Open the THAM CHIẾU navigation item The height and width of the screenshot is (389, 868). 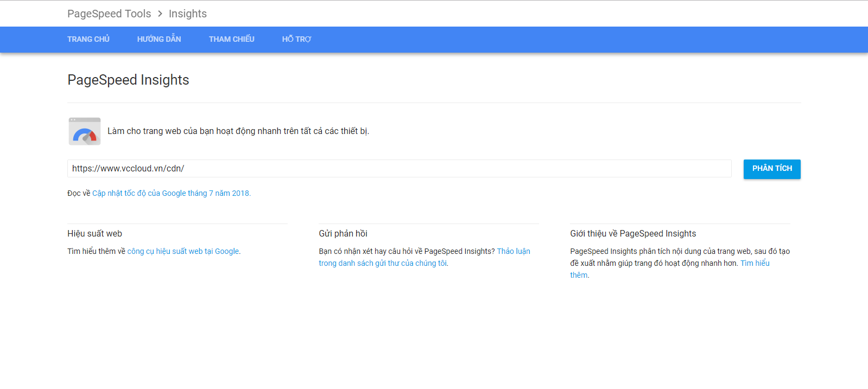pos(232,39)
